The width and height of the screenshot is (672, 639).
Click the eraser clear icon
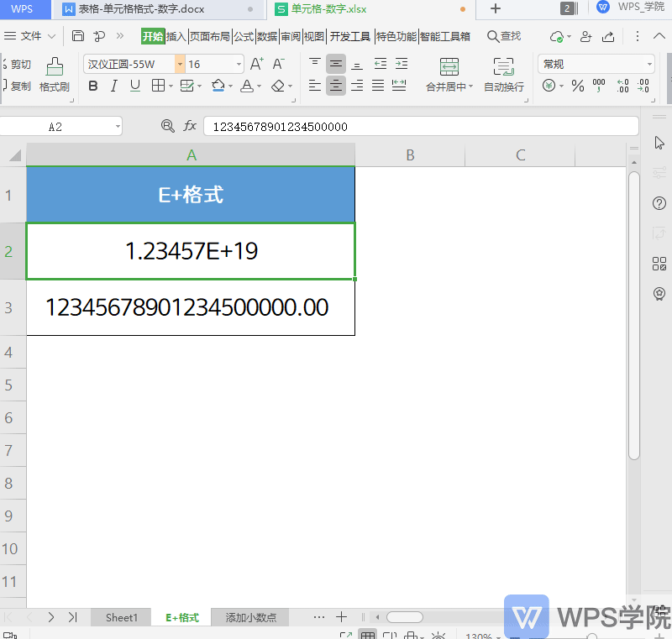click(278, 86)
